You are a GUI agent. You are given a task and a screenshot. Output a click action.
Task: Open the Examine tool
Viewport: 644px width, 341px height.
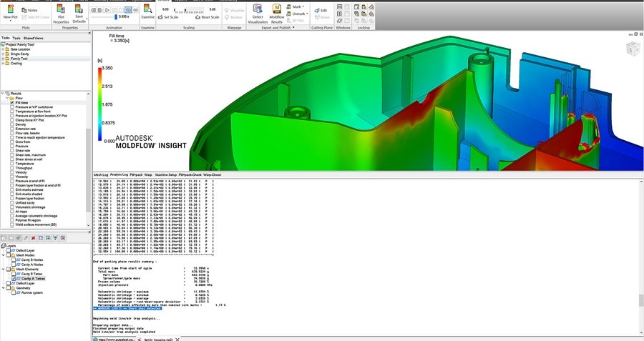(148, 12)
